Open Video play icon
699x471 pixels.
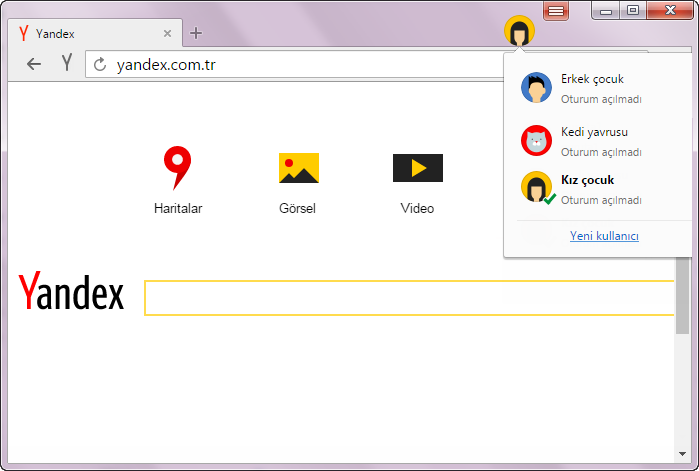pos(418,168)
